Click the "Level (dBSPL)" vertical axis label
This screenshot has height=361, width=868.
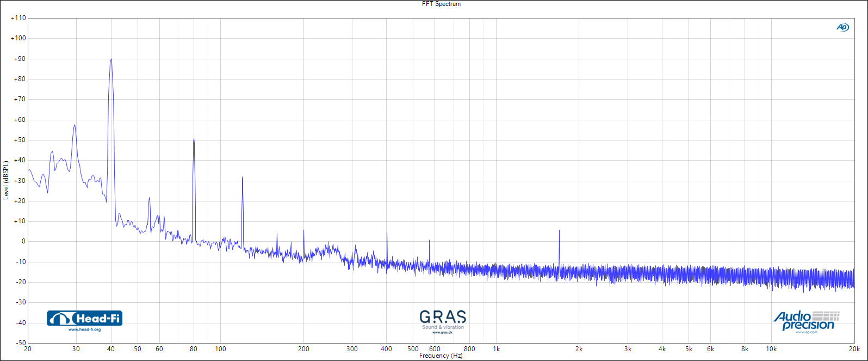(5, 180)
